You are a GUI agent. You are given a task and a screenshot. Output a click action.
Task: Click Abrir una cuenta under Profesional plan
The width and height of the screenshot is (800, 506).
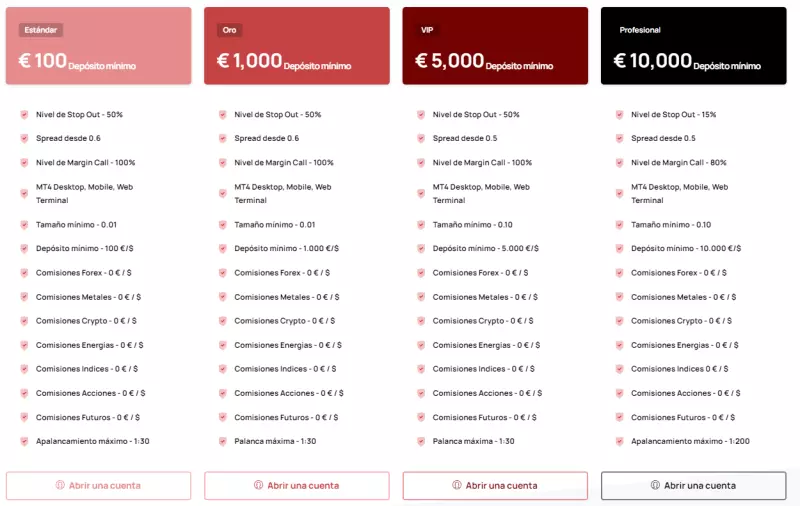(x=694, y=486)
